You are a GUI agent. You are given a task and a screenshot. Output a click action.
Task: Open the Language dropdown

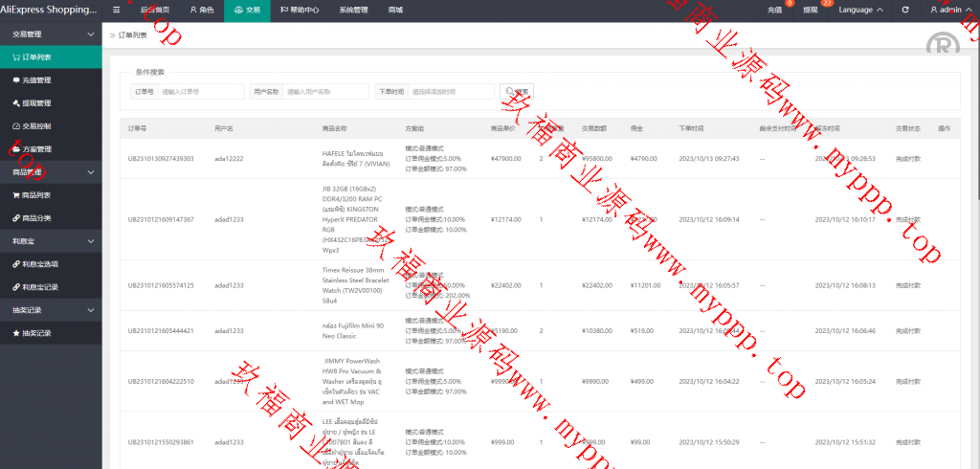(860, 10)
